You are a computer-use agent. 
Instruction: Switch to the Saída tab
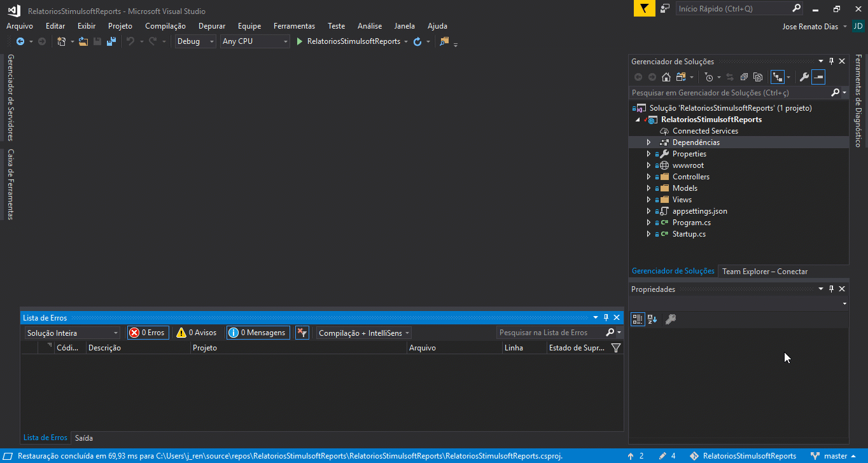point(84,438)
